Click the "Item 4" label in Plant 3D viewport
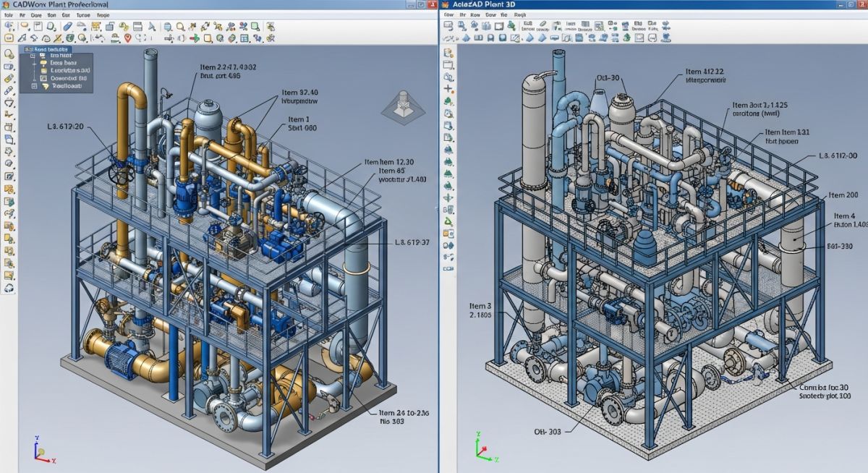The height and width of the screenshot is (473, 868). coord(844,216)
